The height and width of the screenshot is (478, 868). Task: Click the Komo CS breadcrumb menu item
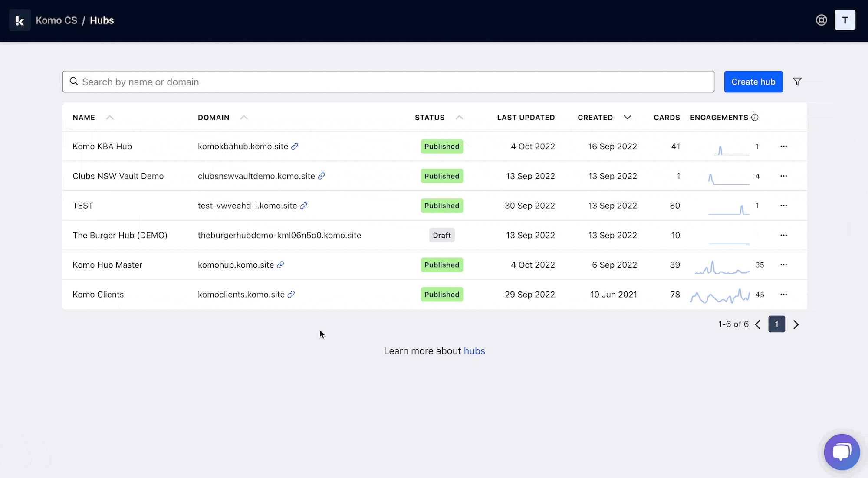[x=56, y=21]
